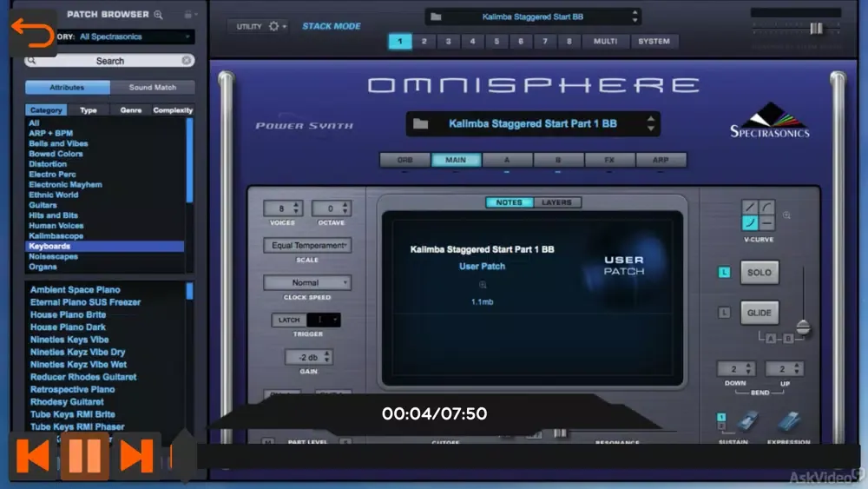Image resolution: width=868 pixels, height=489 pixels.
Task: Open the Notes display tab
Action: point(510,202)
